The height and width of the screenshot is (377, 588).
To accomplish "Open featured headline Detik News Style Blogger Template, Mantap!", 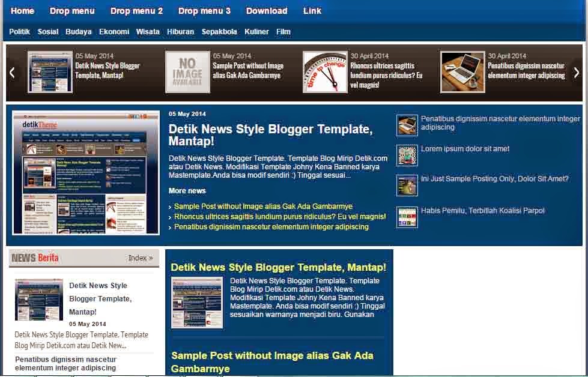I will (270, 135).
